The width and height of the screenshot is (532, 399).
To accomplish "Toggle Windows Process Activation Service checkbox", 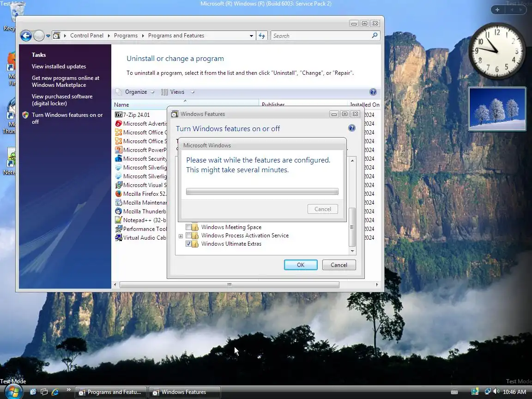I will (x=188, y=236).
